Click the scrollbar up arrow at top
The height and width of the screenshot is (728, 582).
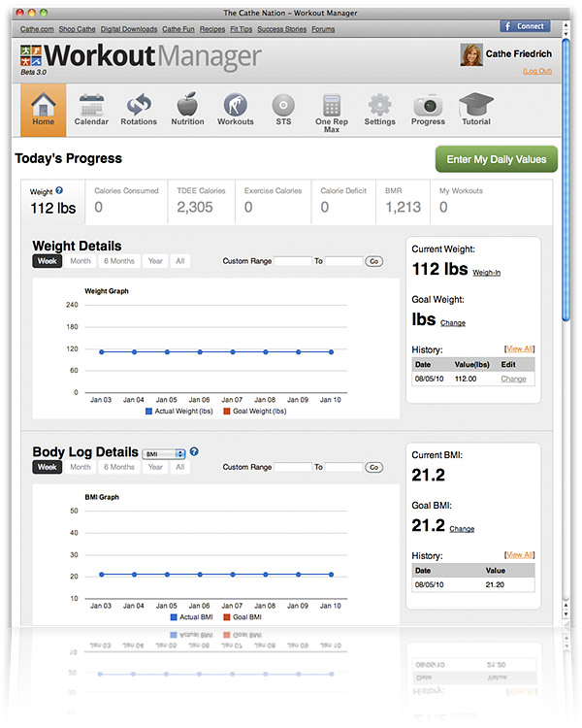point(566,24)
